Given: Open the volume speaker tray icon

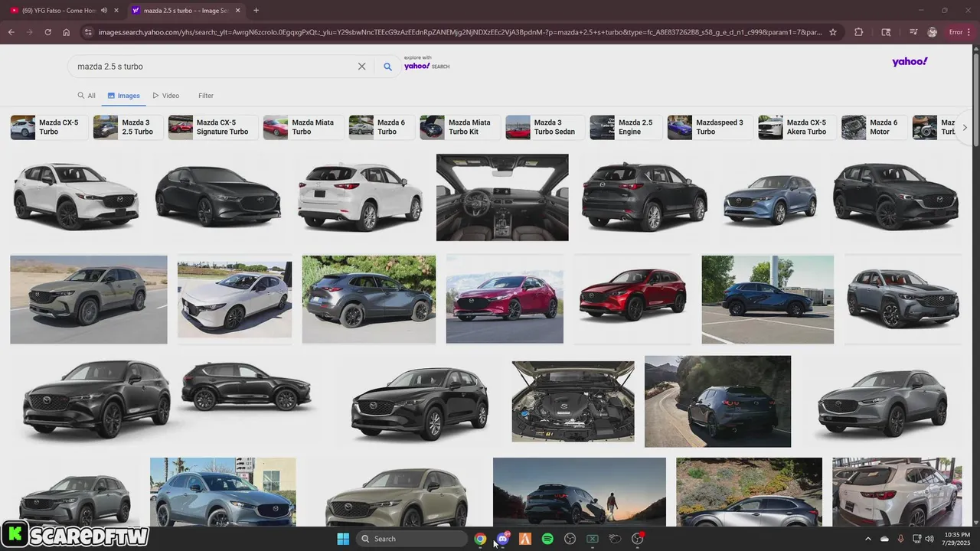Looking at the screenshot, I should click(x=929, y=539).
